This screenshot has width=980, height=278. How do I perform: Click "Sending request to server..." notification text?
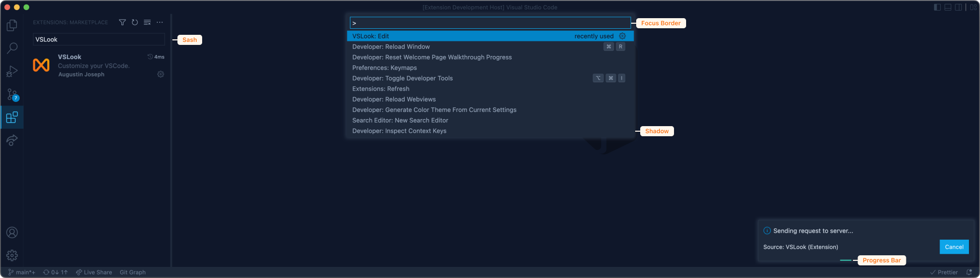[813, 231]
